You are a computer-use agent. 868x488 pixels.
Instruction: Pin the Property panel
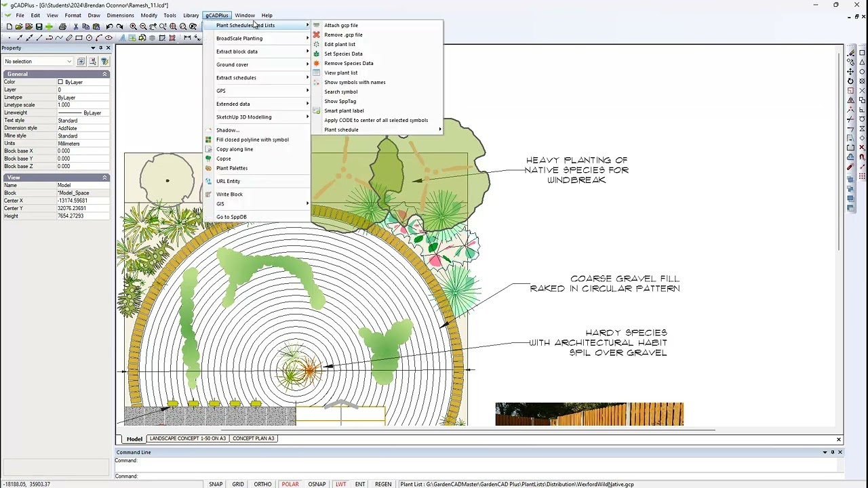click(x=100, y=48)
